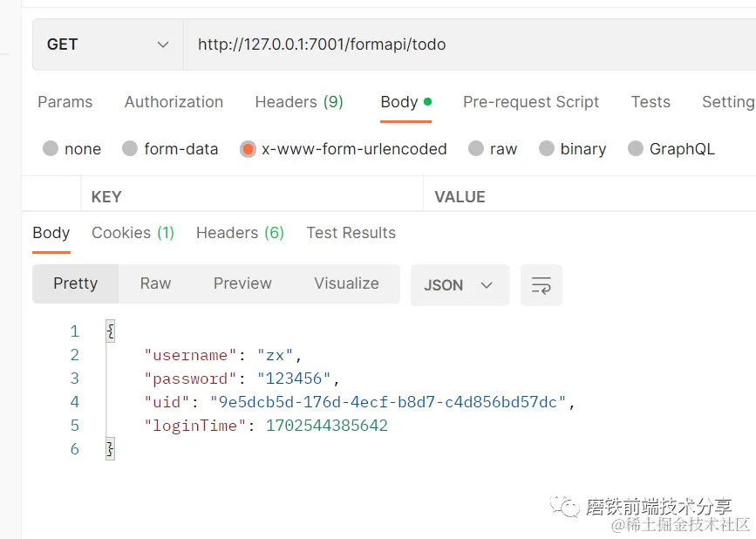
Task: Click line number 2 in the gutter
Action: tap(75, 355)
